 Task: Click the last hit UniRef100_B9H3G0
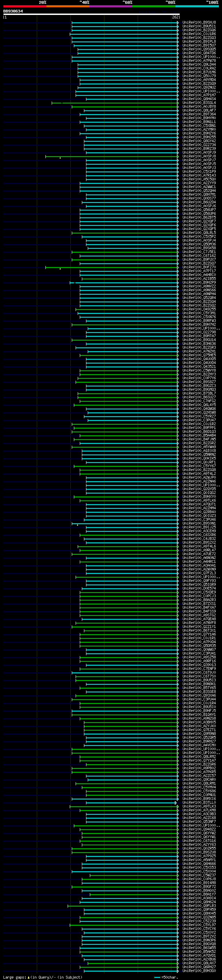point(199,971)
